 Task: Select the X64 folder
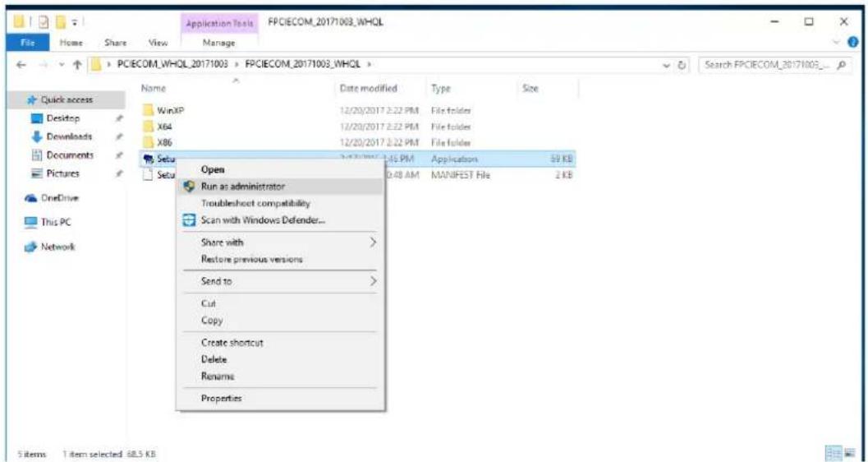tap(166, 126)
